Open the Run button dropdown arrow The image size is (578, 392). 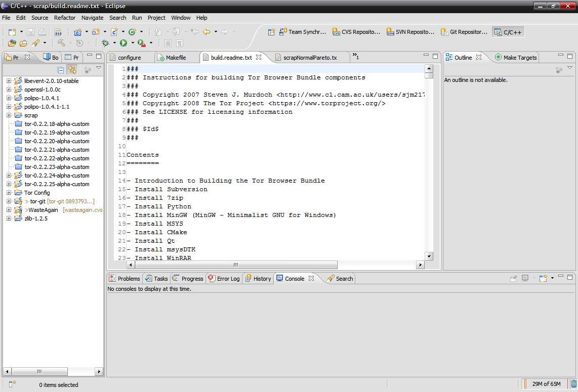132,43
